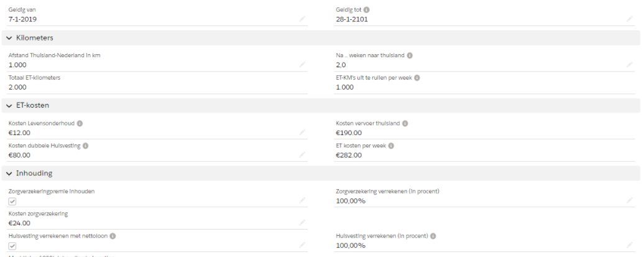644x257 pixels.
Task: Show info for Kosten vervoer thuisland
Action: (x=405, y=123)
